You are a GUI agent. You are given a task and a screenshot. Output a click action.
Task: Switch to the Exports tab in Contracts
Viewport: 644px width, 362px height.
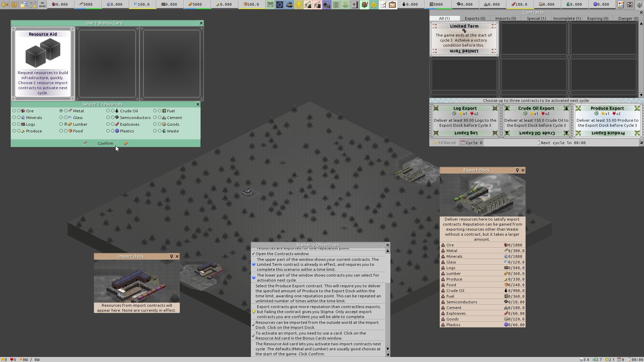click(475, 18)
